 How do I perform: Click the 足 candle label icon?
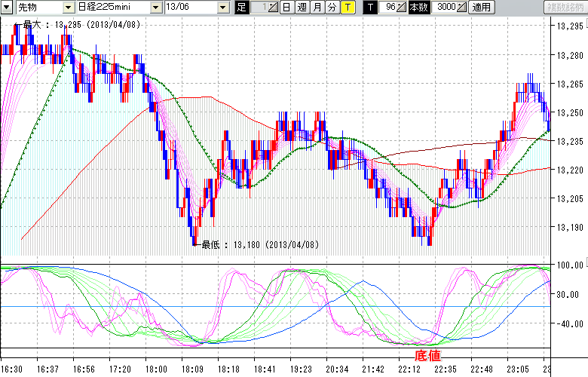pos(241,8)
